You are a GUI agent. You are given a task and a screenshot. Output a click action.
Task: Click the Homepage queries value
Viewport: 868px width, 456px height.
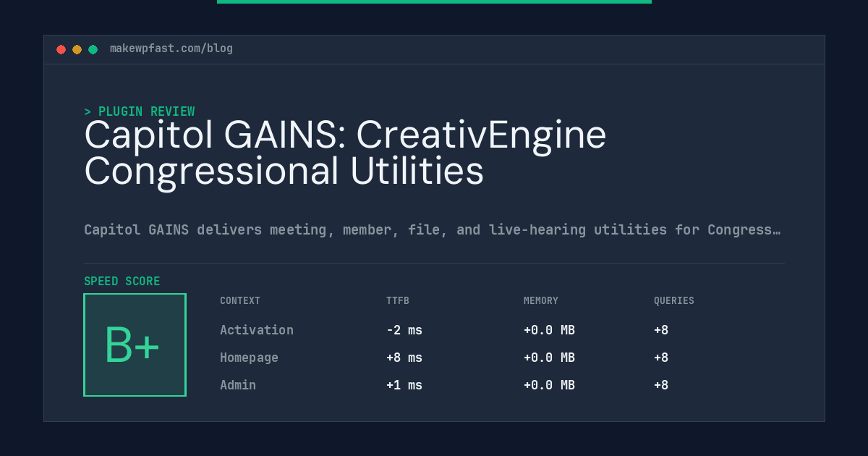[x=661, y=358]
